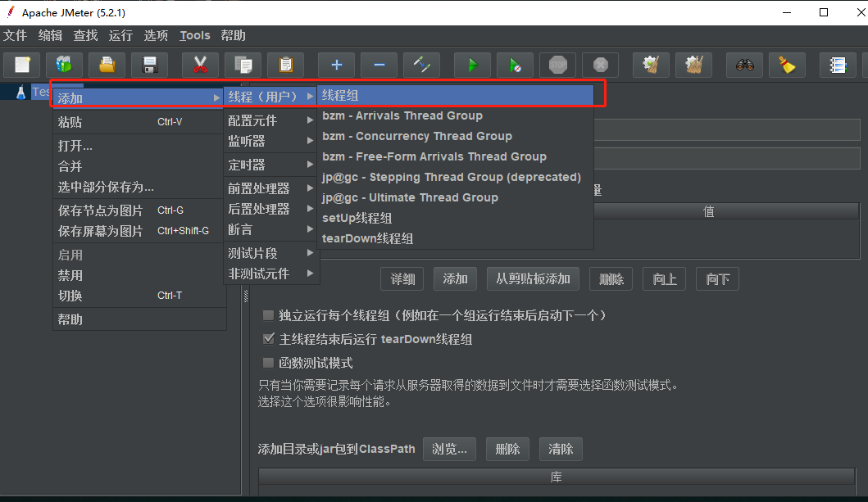Viewport: 868px width, 502px height.
Task: Expand the 测试片段 submenu
Action: coord(270,253)
